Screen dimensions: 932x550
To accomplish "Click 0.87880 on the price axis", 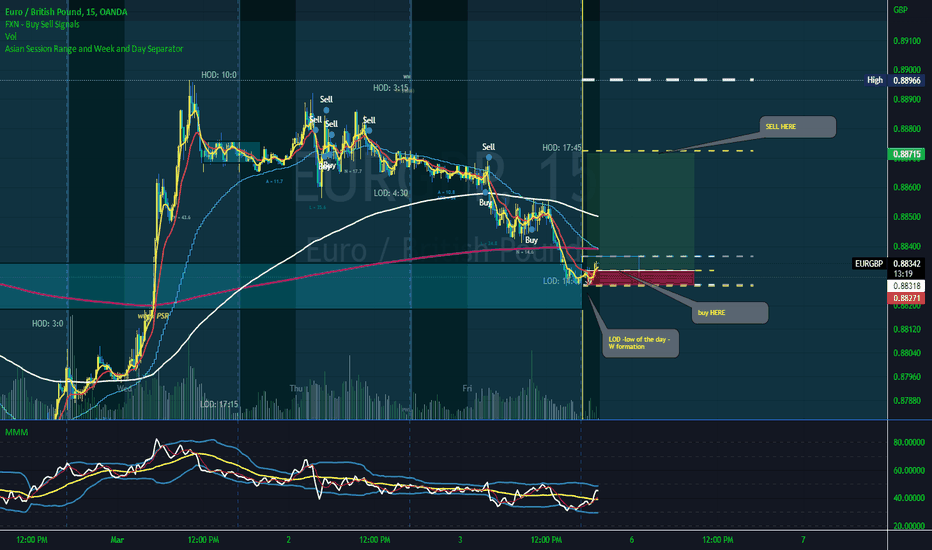I will [907, 401].
